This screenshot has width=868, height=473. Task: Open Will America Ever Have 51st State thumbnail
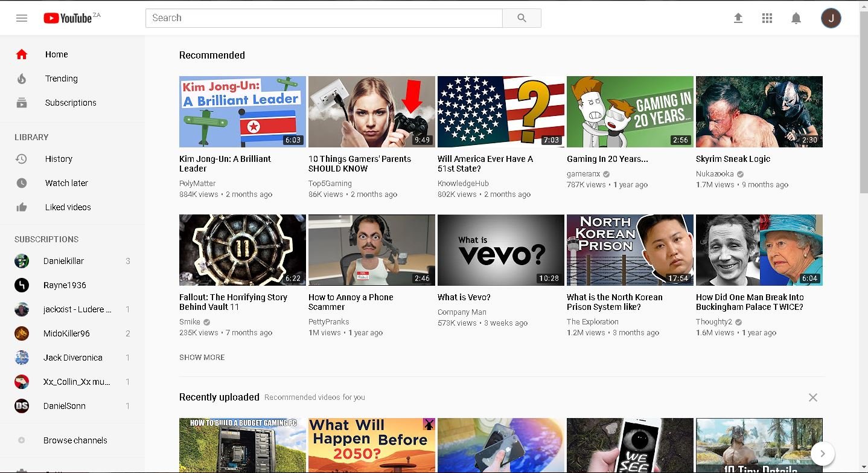501,112
